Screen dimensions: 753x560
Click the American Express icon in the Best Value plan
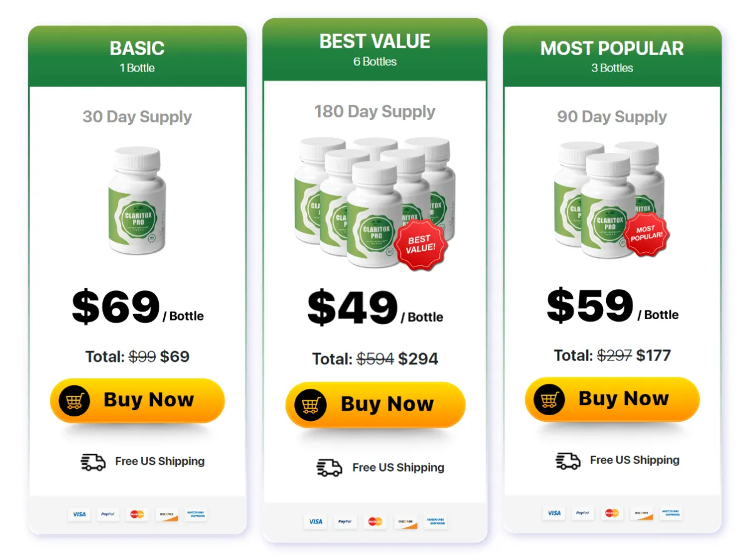[435, 521]
